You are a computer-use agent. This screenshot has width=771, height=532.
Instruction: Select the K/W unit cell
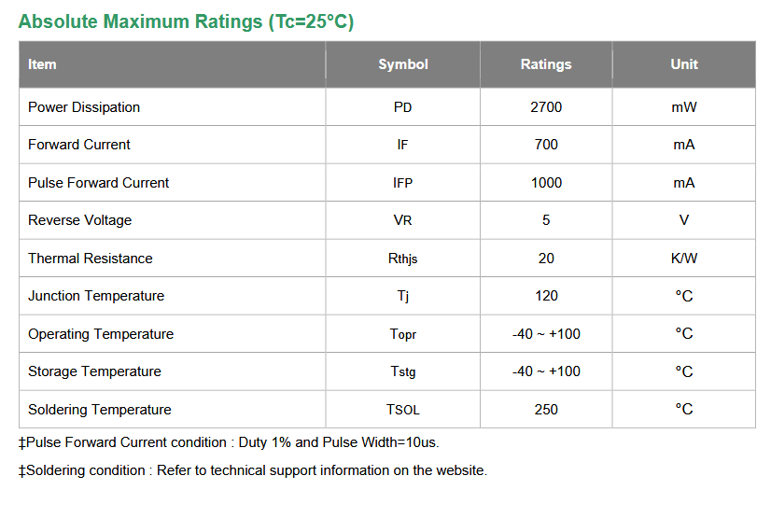point(684,259)
